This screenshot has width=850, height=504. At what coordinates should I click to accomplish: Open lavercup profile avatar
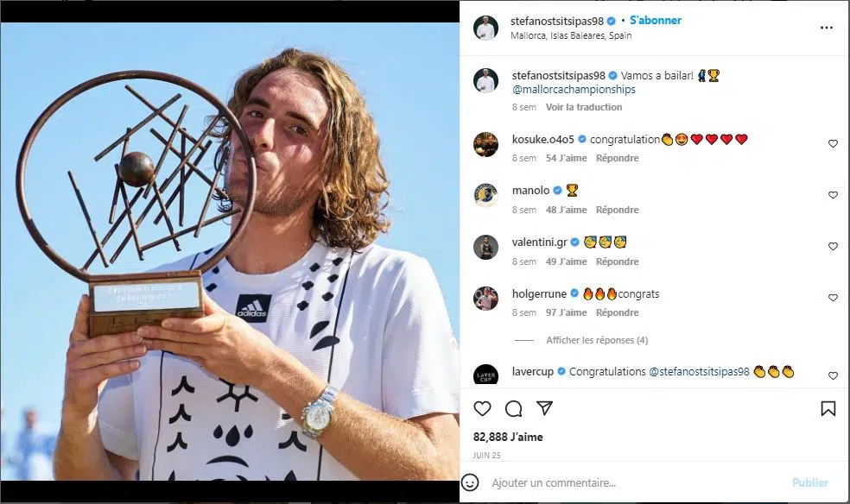(x=485, y=375)
